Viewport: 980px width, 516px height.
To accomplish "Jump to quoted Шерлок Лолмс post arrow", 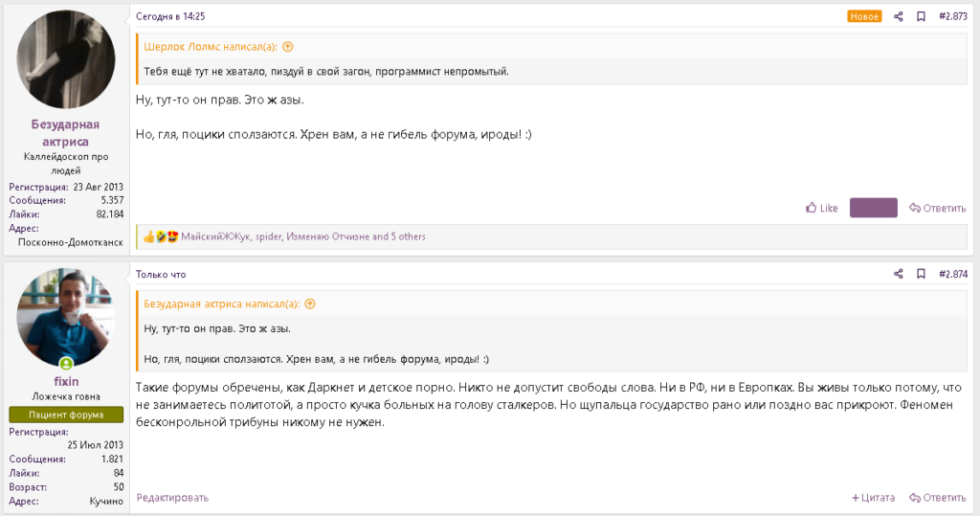I will (x=287, y=47).
